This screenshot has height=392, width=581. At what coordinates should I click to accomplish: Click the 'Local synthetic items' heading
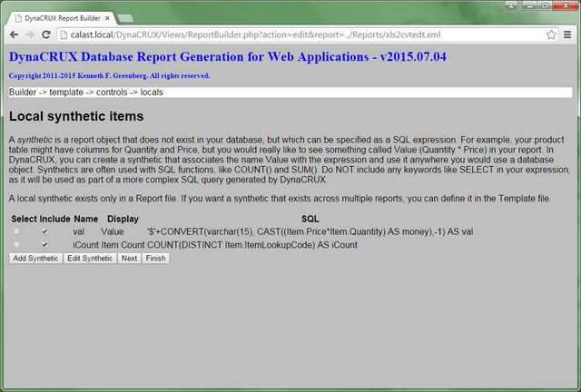click(76, 116)
